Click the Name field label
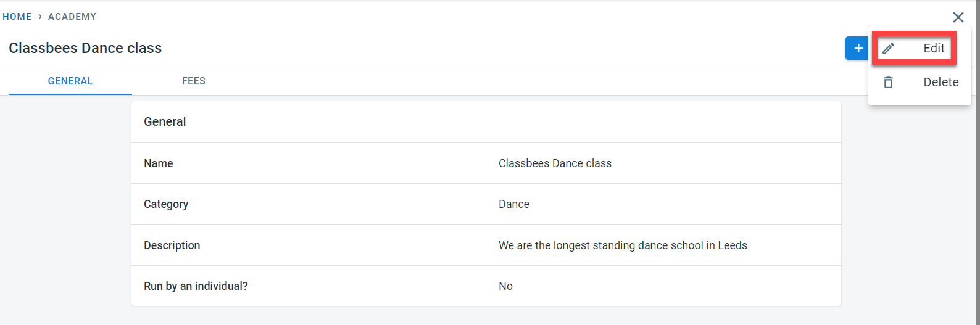980x325 pixels. 159,163
